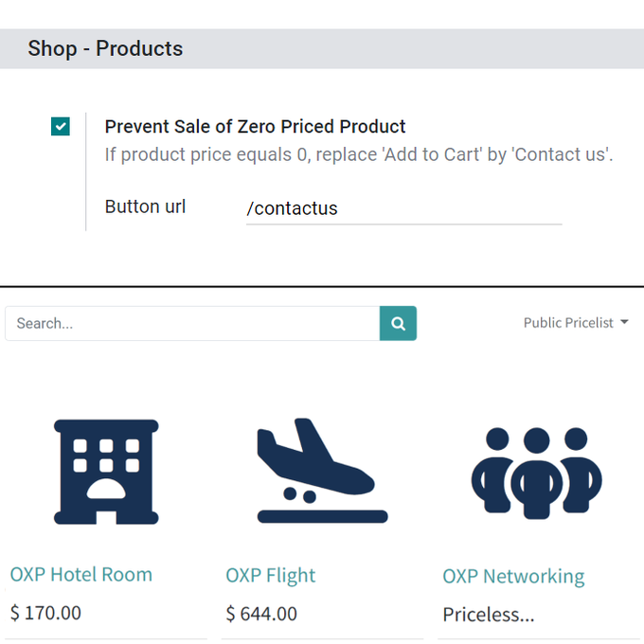The width and height of the screenshot is (644, 644).
Task: Expand the Public Pricelist dropdown
Action: (x=576, y=323)
